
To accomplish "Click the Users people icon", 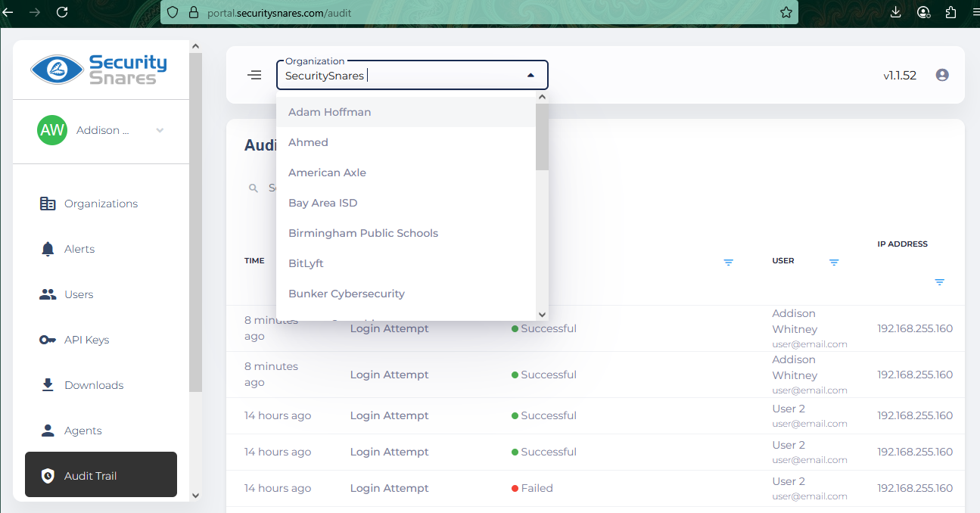I will (48, 294).
